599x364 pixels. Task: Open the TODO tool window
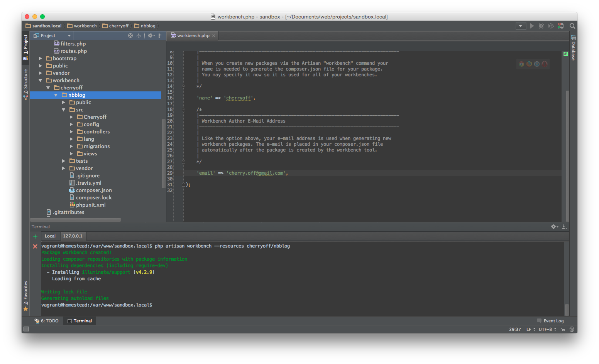point(47,321)
